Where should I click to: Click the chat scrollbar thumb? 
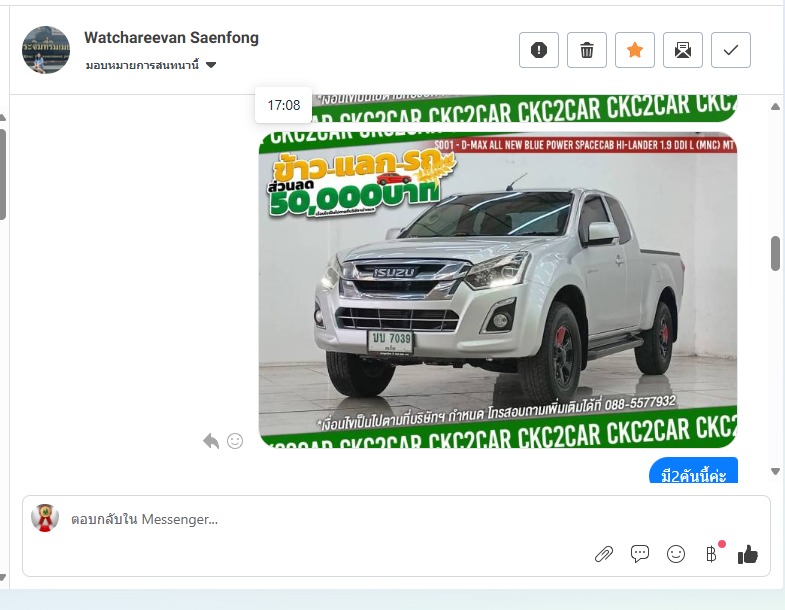775,253
